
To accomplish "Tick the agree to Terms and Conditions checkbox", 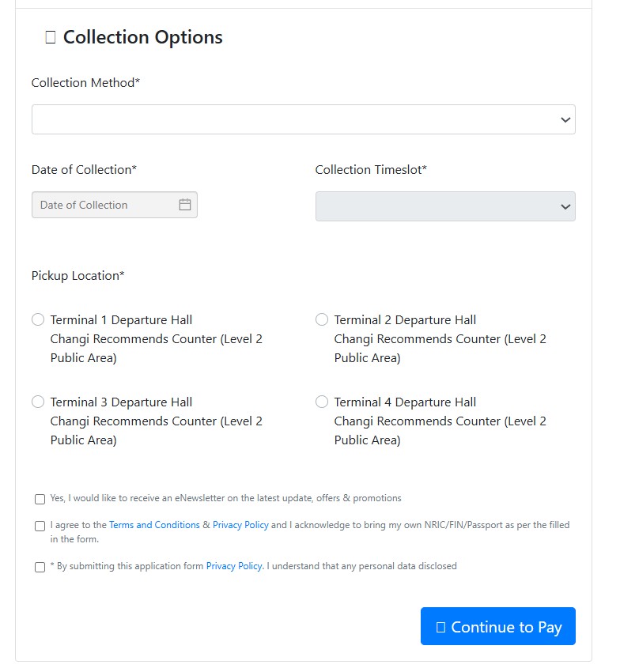I will [x=40, y=527].
